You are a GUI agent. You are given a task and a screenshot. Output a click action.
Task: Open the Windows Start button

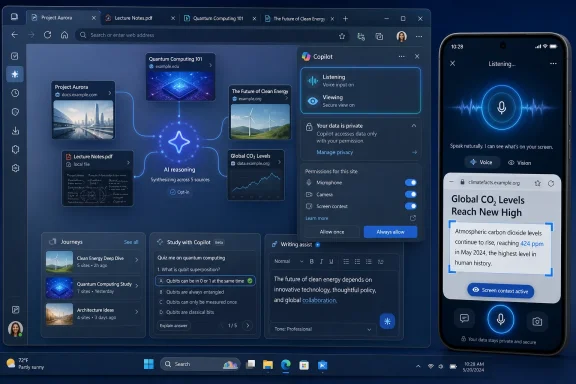click(149, 364)
